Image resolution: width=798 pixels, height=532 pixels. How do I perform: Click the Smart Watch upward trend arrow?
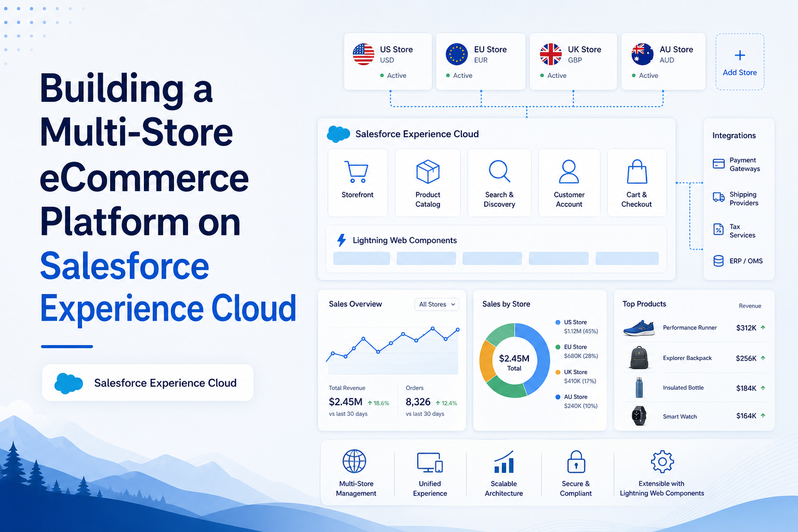(x=763, y=416)
